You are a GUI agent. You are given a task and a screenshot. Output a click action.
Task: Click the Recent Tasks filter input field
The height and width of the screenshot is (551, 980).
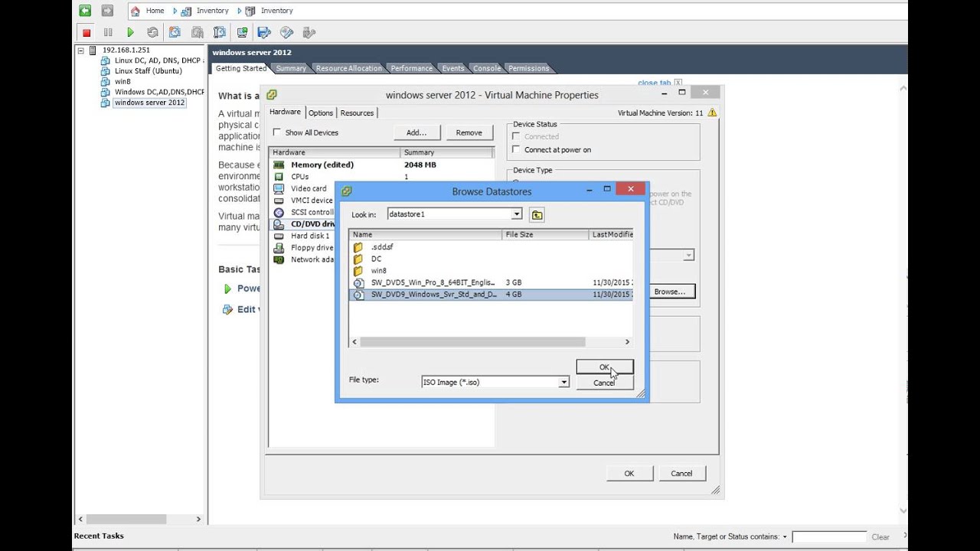[x=829, y=537]
